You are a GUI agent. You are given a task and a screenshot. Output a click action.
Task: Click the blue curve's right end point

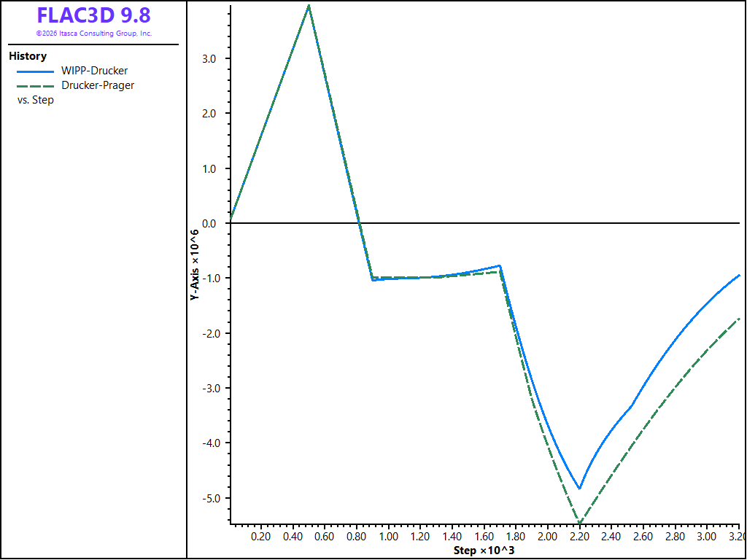click(x=739, y=275)
